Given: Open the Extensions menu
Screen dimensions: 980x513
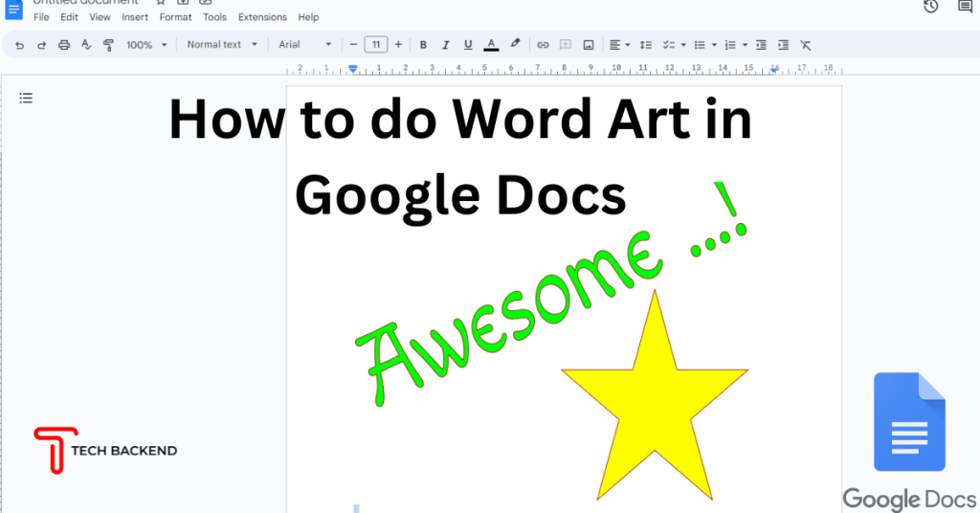Looking at the screenshot, I should [x=262, y=17].
